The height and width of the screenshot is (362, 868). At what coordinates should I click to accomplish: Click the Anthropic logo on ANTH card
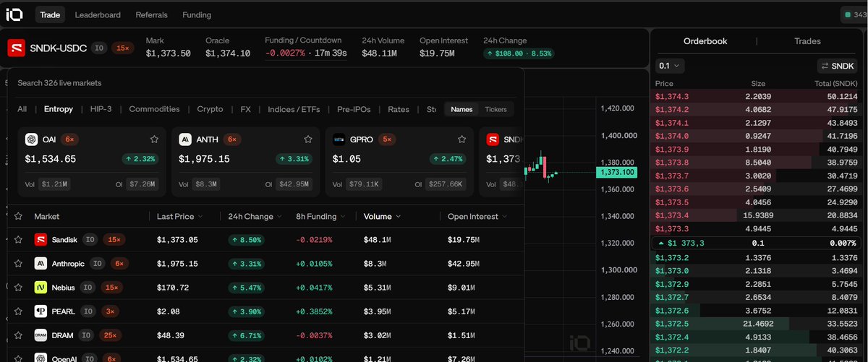tap(185, 139)
